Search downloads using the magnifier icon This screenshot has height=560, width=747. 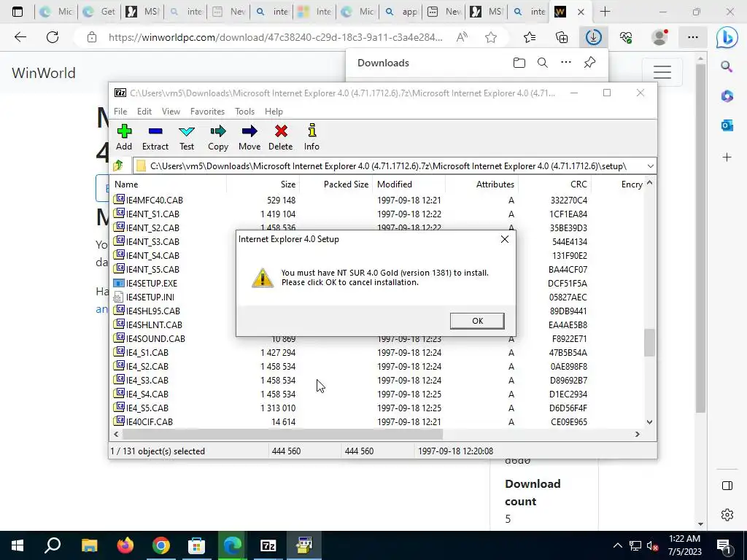[x=543, y=63]
